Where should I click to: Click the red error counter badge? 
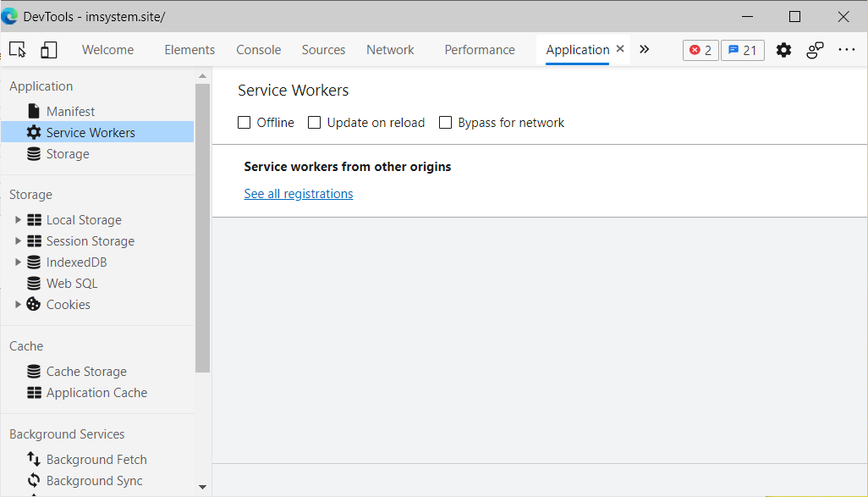[x=700, y=50]
